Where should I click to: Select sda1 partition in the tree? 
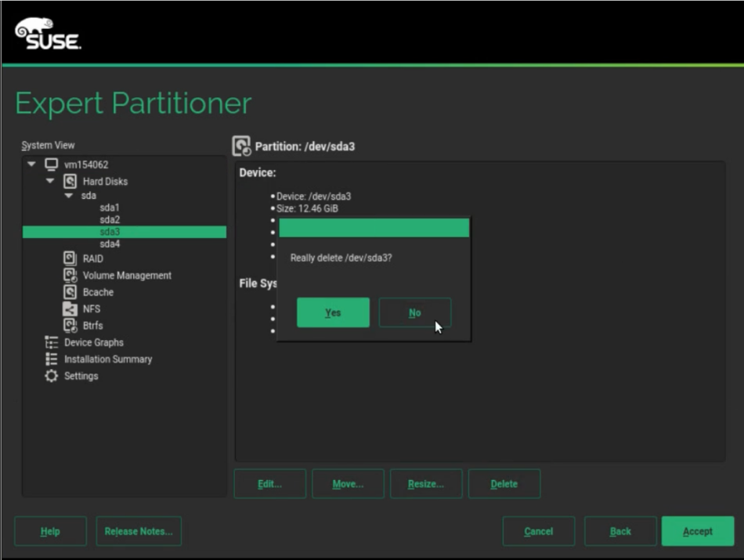coord(110,208)
